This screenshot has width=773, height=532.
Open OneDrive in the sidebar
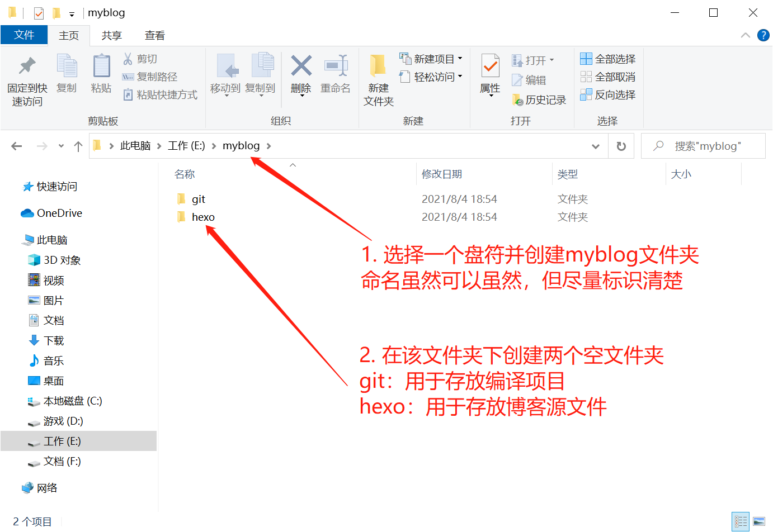click(x=51, y=213)
